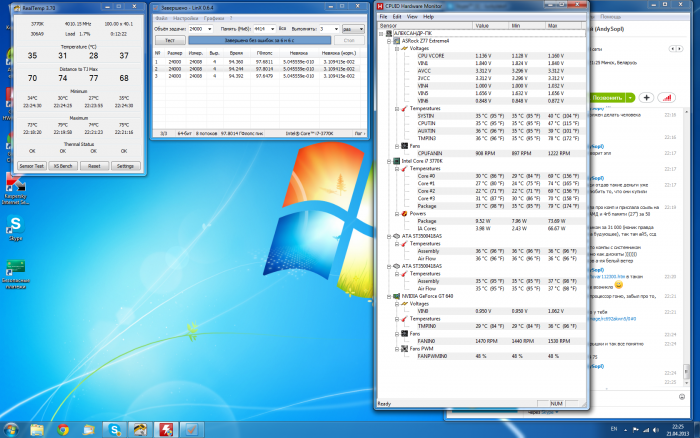Open the Help menu in Hardware Monitor
This screenshot has width=700, height=438.
(x=428, y=17)
